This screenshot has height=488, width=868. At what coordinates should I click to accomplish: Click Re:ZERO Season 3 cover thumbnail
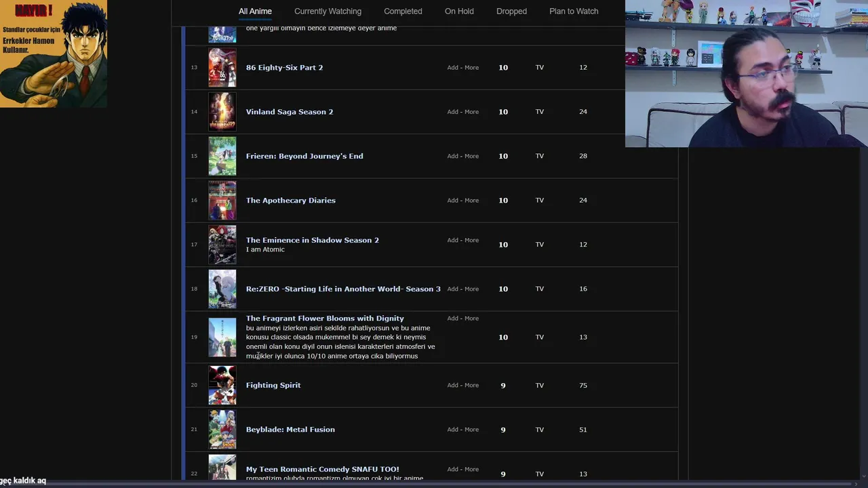[222, 289]
